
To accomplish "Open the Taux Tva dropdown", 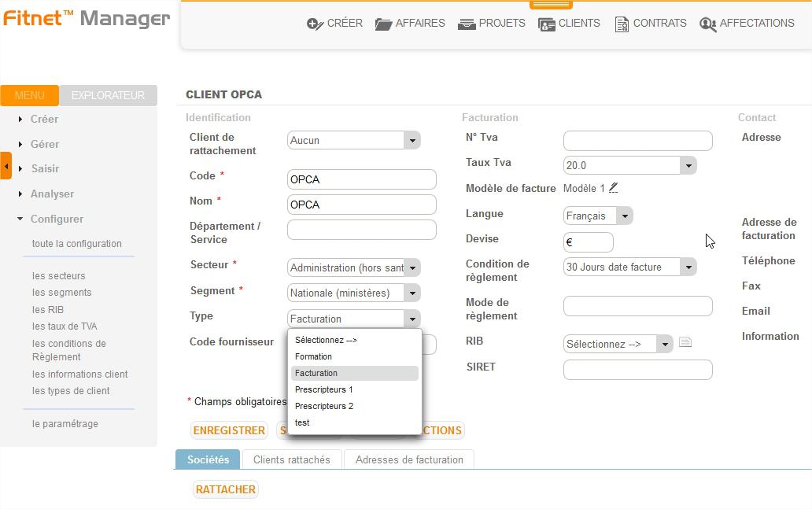I will pyautogui.click(x=688, y=166).
